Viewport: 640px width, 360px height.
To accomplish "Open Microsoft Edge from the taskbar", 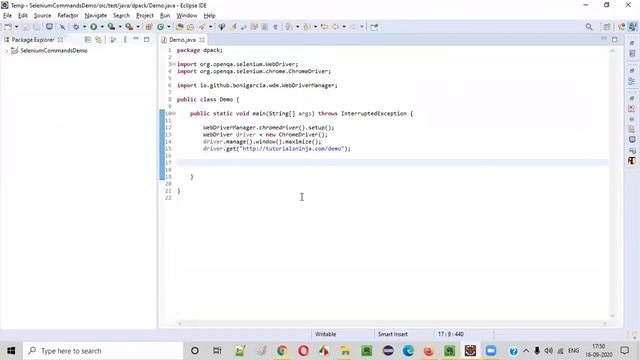I will coord(408,351).
